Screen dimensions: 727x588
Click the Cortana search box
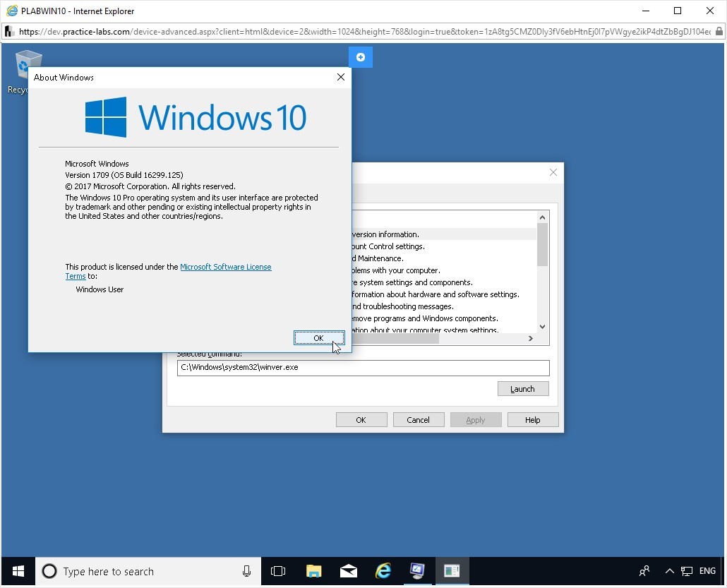click(148, 571)
